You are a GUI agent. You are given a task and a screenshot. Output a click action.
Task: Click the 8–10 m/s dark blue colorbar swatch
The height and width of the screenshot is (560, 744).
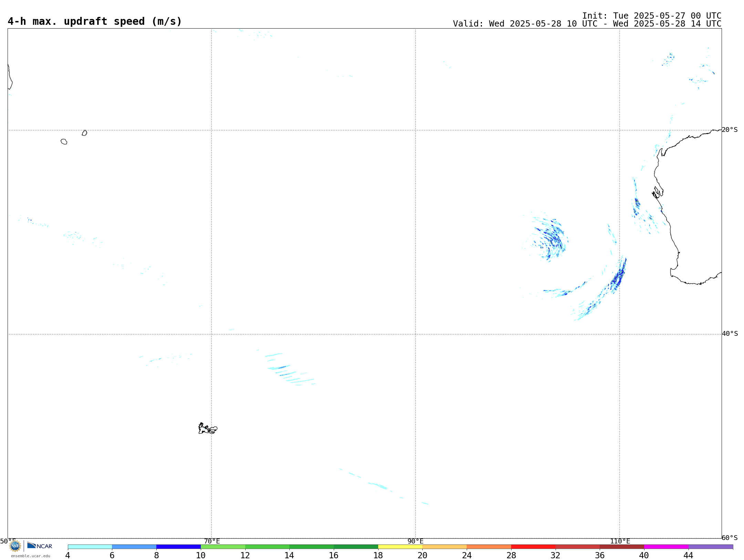178,547
